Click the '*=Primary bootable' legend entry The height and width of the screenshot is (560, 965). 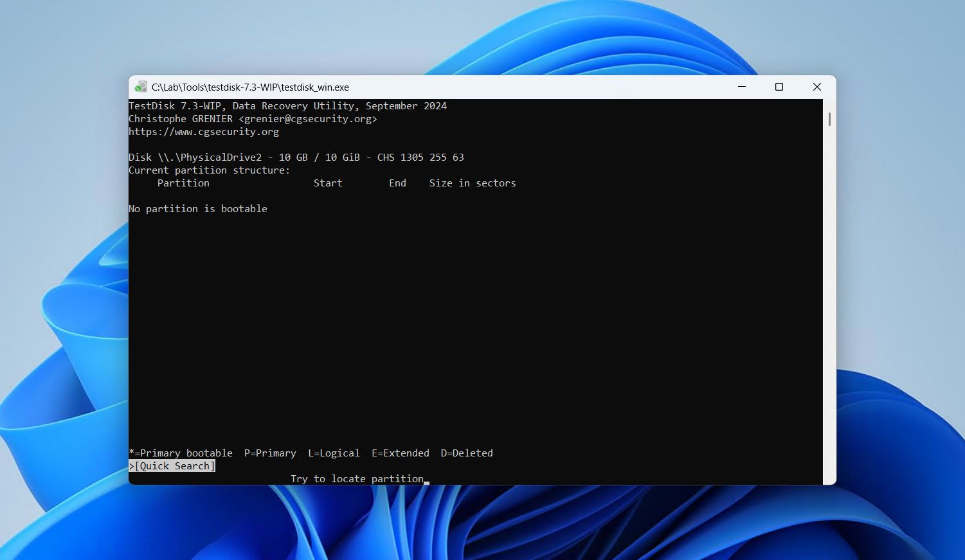181,453
